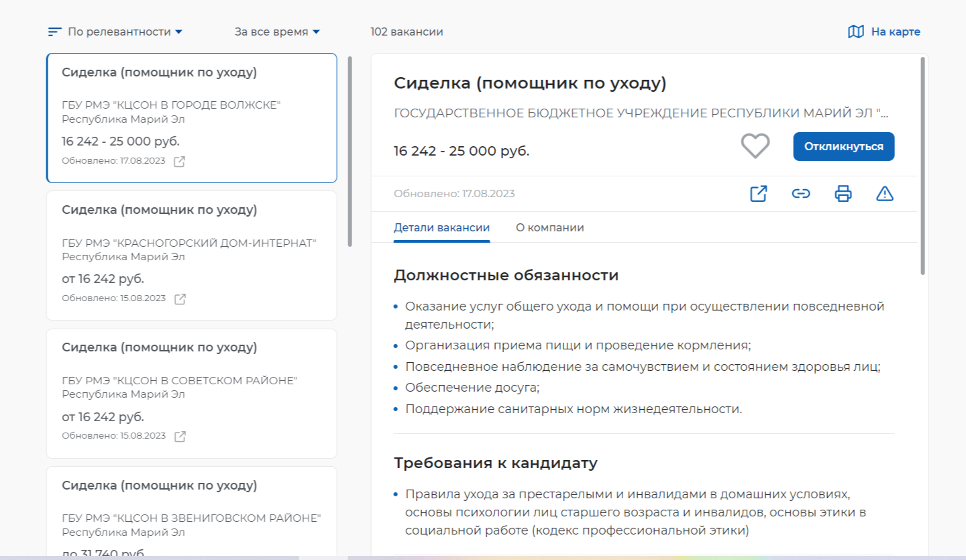This screenshot has width=966, height=560.
Task: Open the За все время period dropdown
Action: pos(277,32)
